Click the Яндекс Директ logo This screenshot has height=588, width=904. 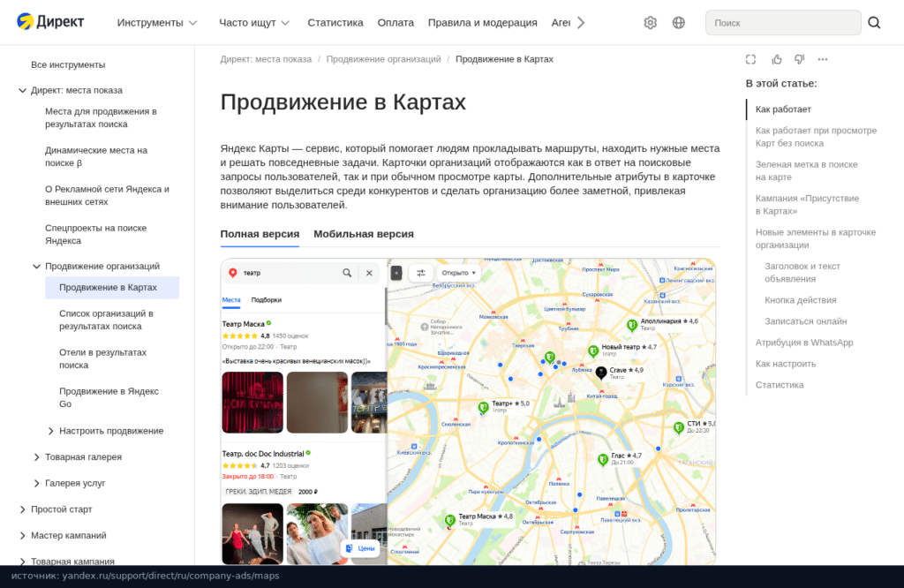50,22
